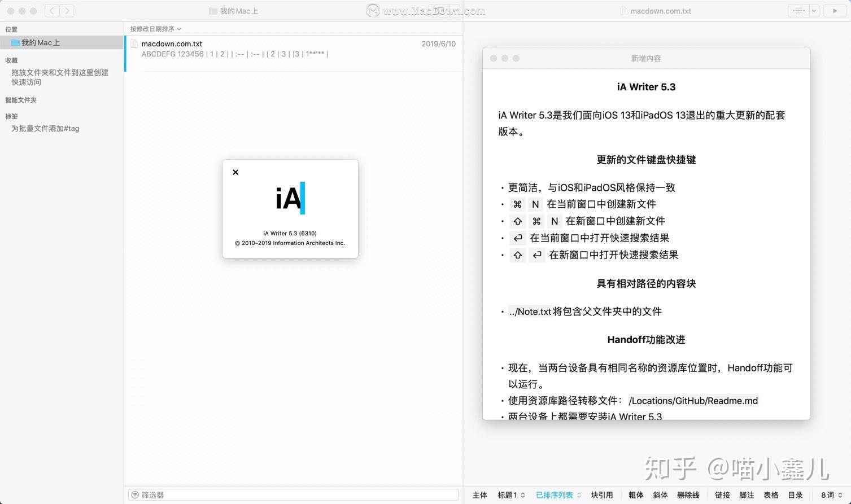
Task: Select the 我的Mac上 library location
Action: 40,42
